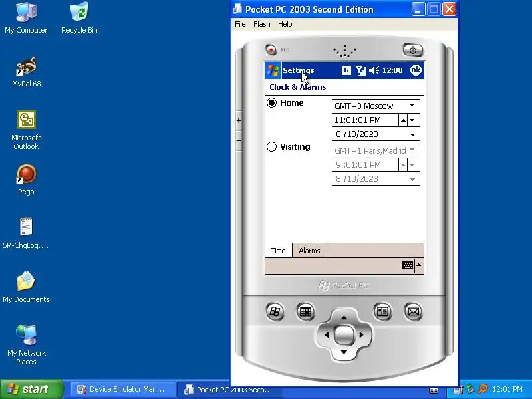Image resolution: width=532 pixels, height=399 pixels.
Task: Click the emulator REC record button
Action: coord(271,49)
